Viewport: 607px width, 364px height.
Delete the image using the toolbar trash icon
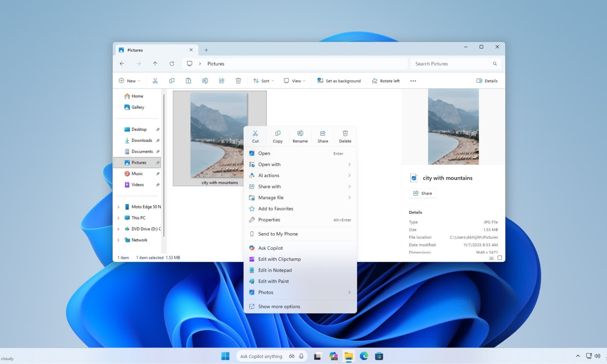click(238, 80)
